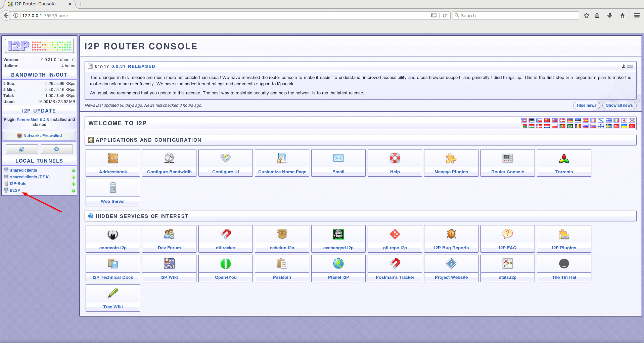Click the router restart button in sidebar
The image size is (644, 343).
click(x=22, y=149)
